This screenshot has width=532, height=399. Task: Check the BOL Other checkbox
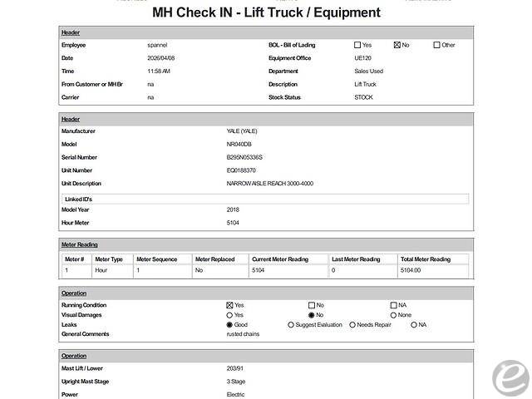pyautogui.click(x=436, y=45)
